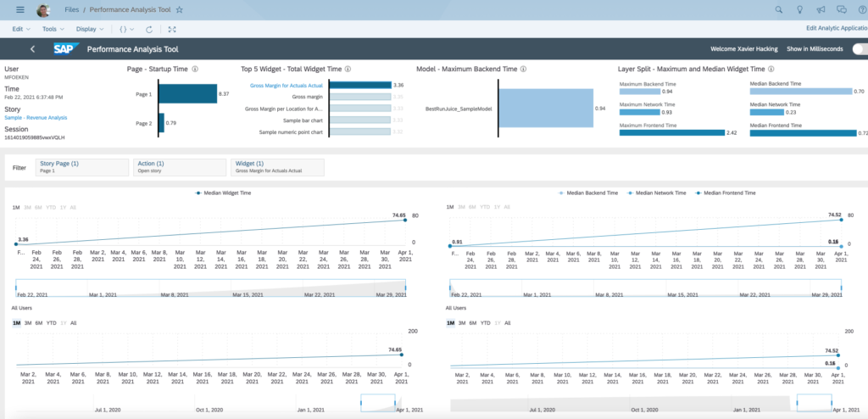
Task: Open the curly braces script dropdown
Action: [127, 30]
